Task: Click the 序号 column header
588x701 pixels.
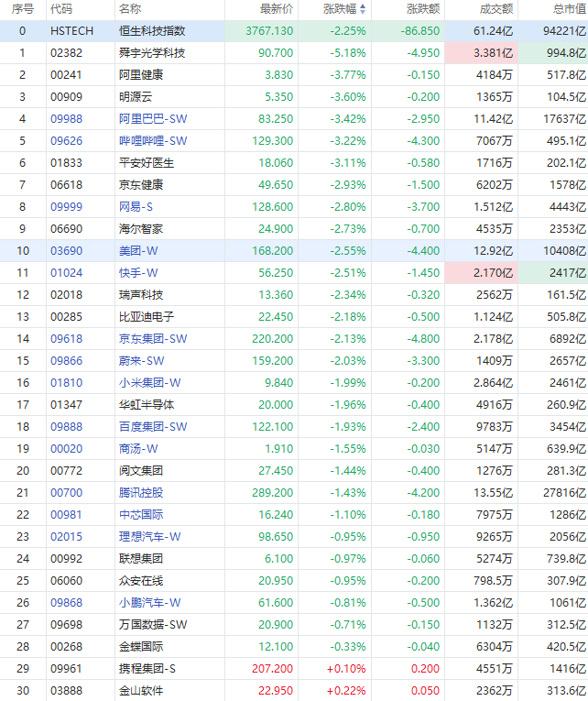Action: 23,9
